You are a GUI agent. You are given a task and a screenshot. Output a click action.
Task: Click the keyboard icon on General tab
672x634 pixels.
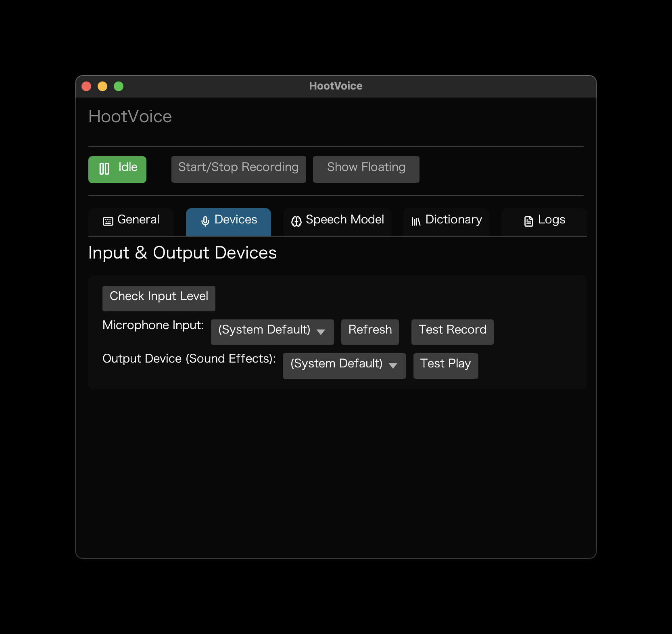tap(108, 221)
